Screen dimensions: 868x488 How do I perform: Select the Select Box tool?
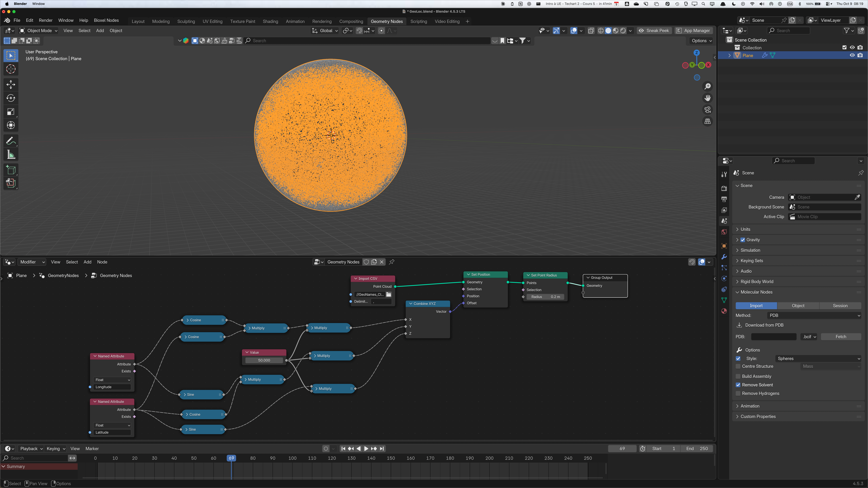[11, 56]
